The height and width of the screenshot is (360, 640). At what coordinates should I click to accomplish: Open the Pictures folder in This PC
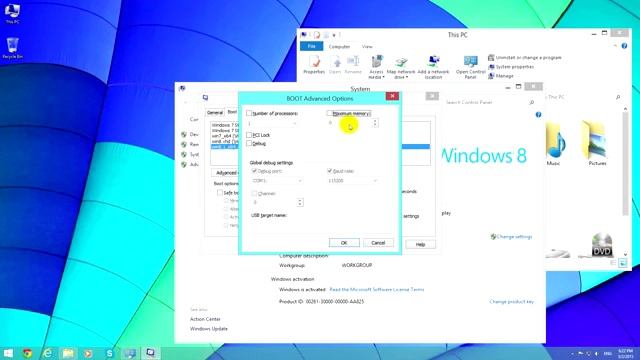pos(596,144)
